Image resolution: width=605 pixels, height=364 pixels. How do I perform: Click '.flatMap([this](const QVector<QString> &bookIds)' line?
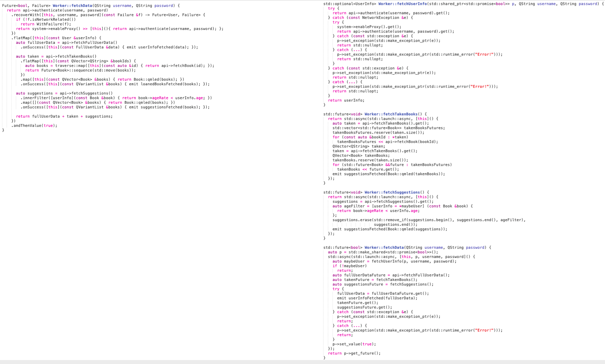click(x=78, y=61)
